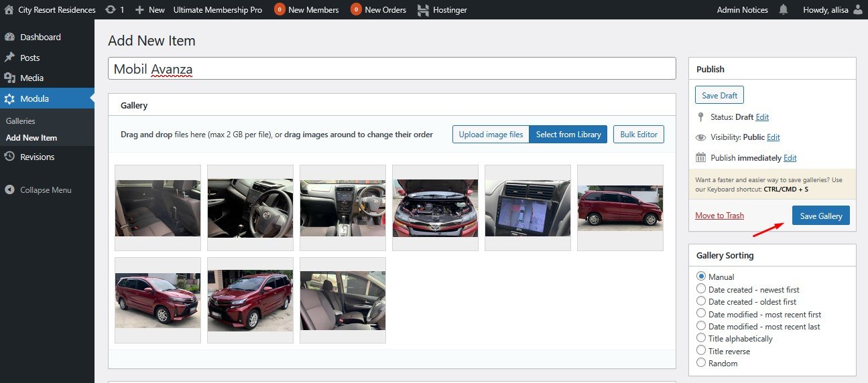Open Galleries submenu item

[x=21, y=121]
